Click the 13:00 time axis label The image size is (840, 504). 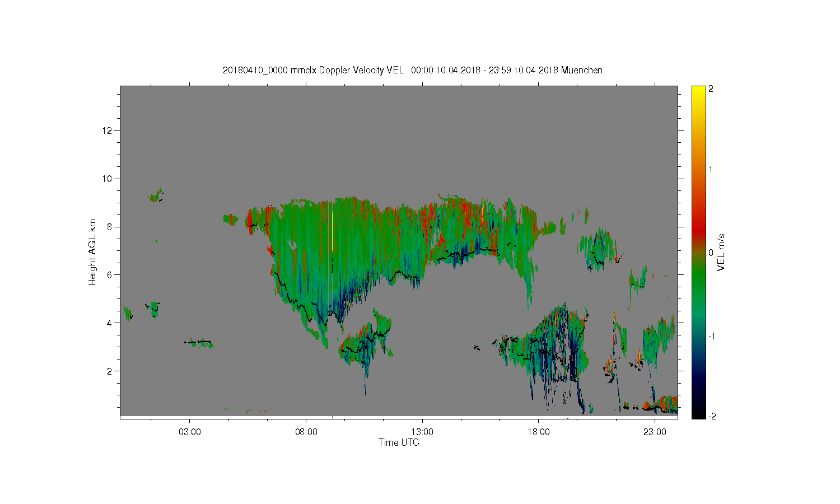tap(422, 432)
